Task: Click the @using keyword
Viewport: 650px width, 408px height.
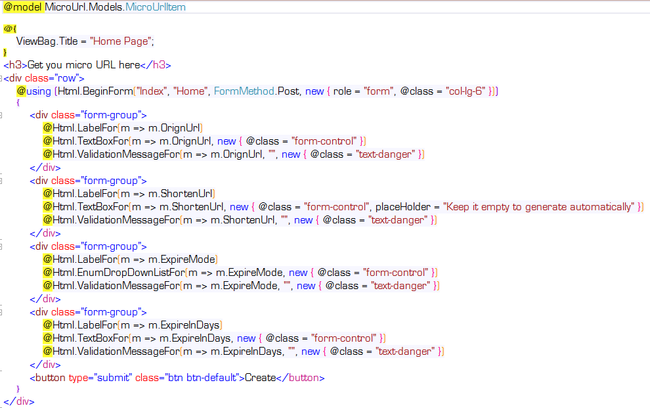Action: pyautogui.click(x=34, y=91)
